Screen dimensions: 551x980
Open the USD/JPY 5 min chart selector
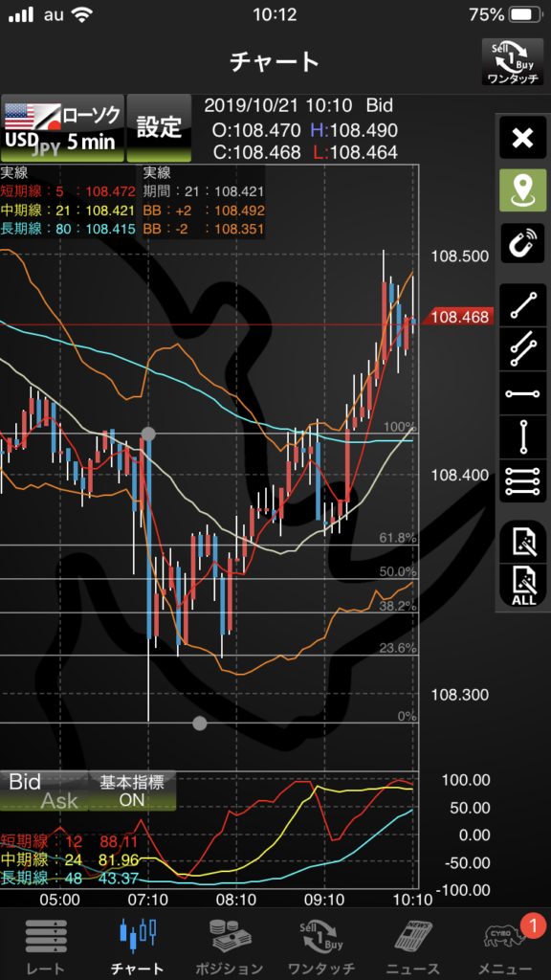(62, 129)
